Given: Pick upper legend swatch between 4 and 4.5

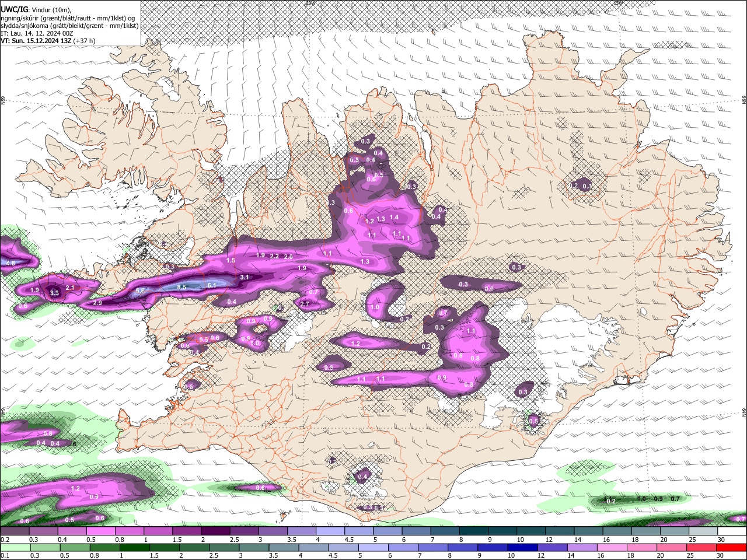Looking at the screenshot, I should (330, 531).
